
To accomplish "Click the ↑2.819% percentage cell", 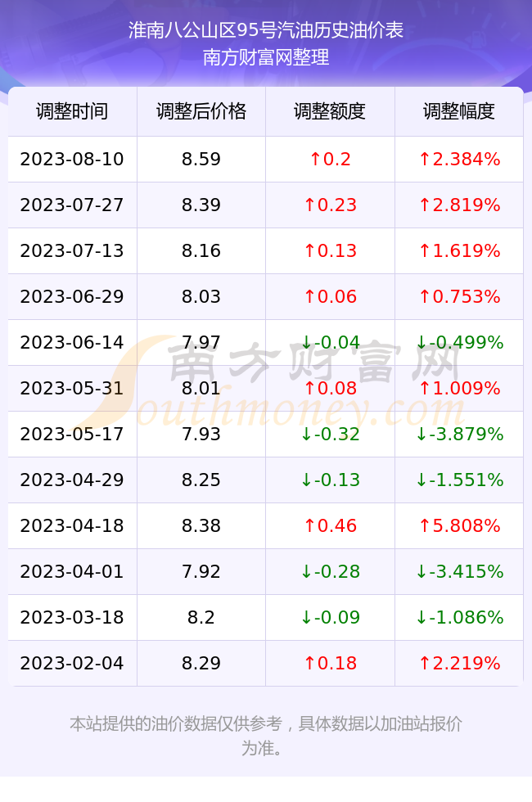I will click(459, 205).
